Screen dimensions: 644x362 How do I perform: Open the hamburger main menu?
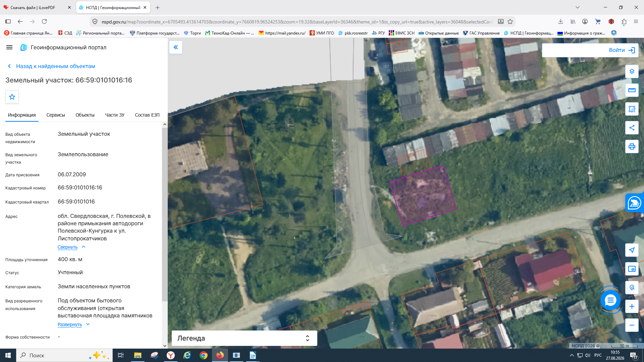pos(9,47)
